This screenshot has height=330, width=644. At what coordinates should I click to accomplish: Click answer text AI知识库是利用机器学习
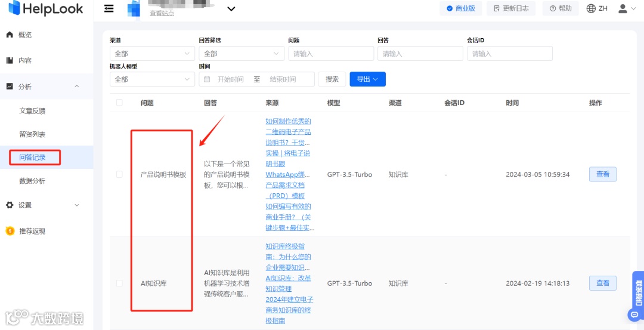(x=227, y=283)
